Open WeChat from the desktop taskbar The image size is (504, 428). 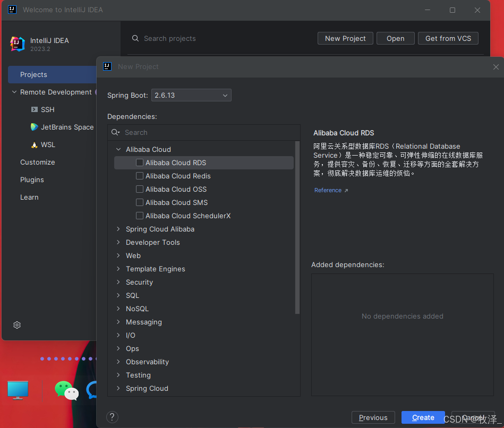(x=67, y=390)
